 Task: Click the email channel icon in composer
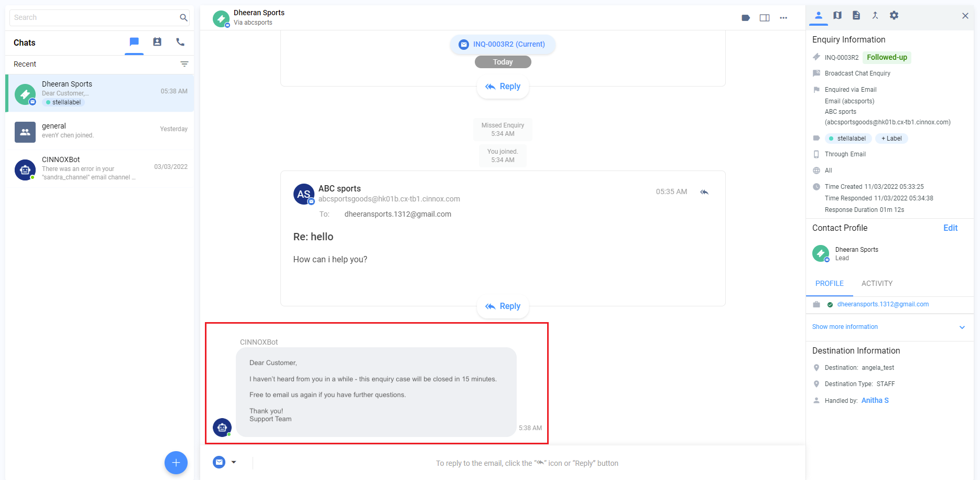point(219,462)
